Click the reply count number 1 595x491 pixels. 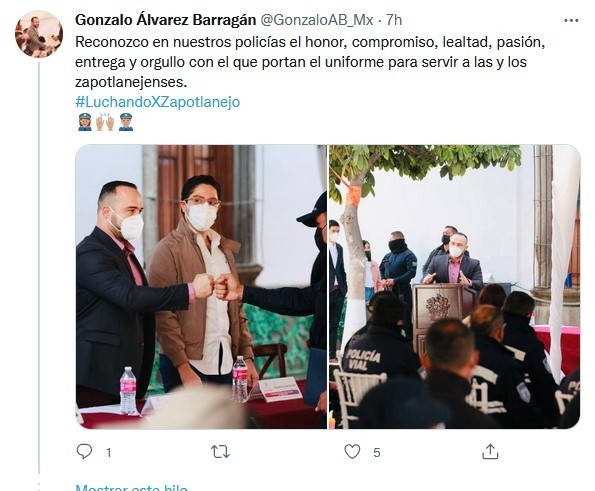coord(109,452)
